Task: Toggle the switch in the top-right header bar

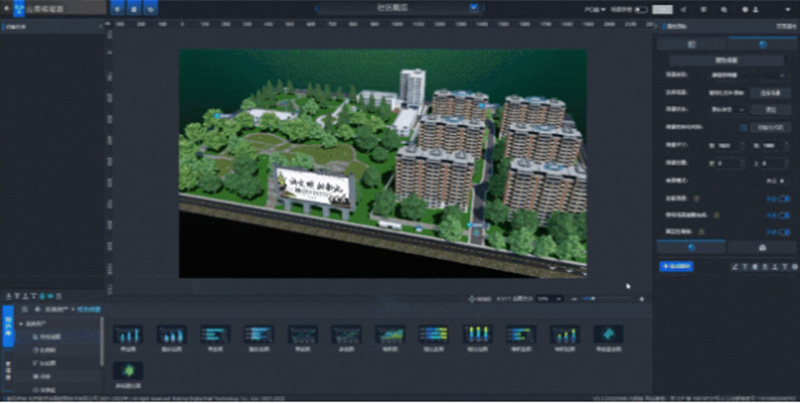Action: click(x=641, y=9)
